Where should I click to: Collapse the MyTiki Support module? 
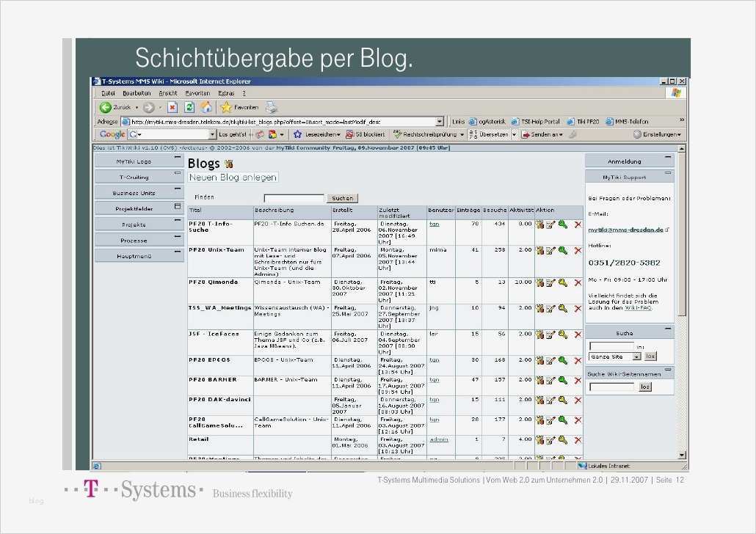(668, 173)
